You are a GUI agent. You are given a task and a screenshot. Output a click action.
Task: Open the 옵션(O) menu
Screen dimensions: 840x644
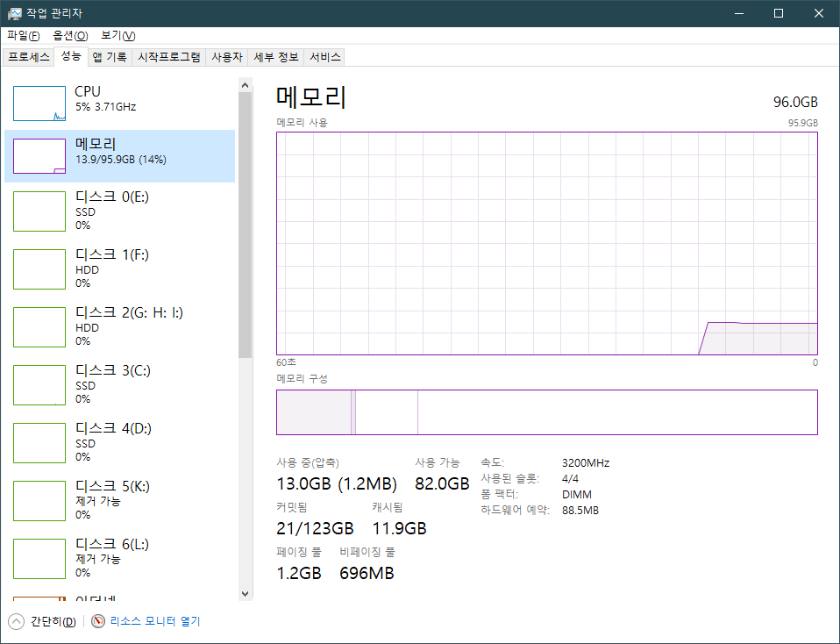(x=70, y=35)
